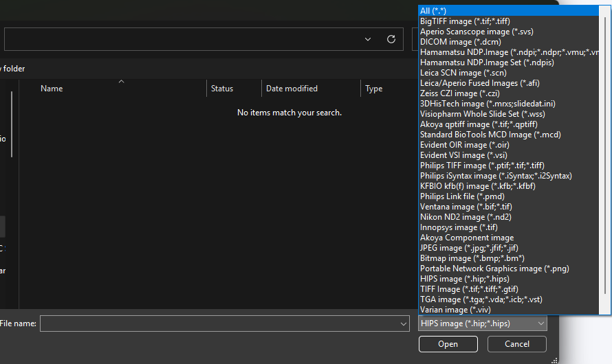612x364 pixels.
Task: Choose Aperio Scanscope image (*.svs)
Action: 509,32
